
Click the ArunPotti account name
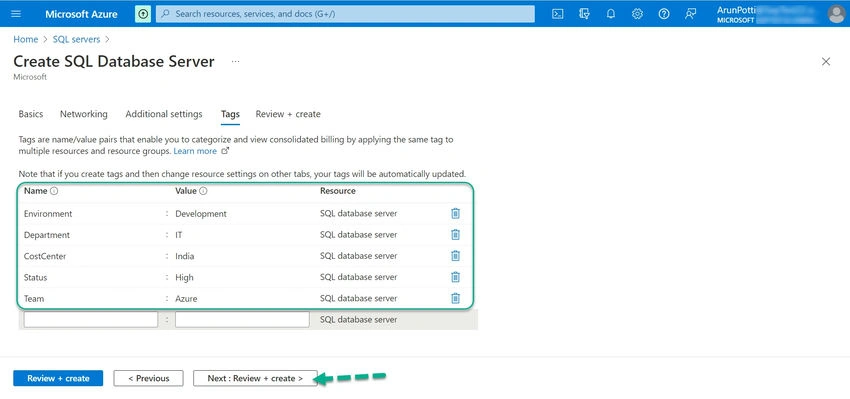736,10
